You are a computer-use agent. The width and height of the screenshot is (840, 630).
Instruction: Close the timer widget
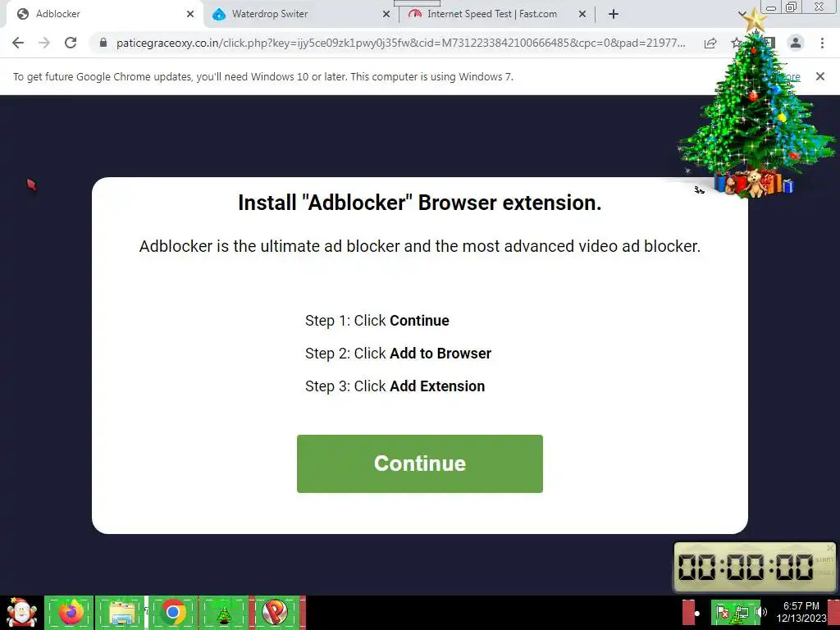click(x=830, y=548)
